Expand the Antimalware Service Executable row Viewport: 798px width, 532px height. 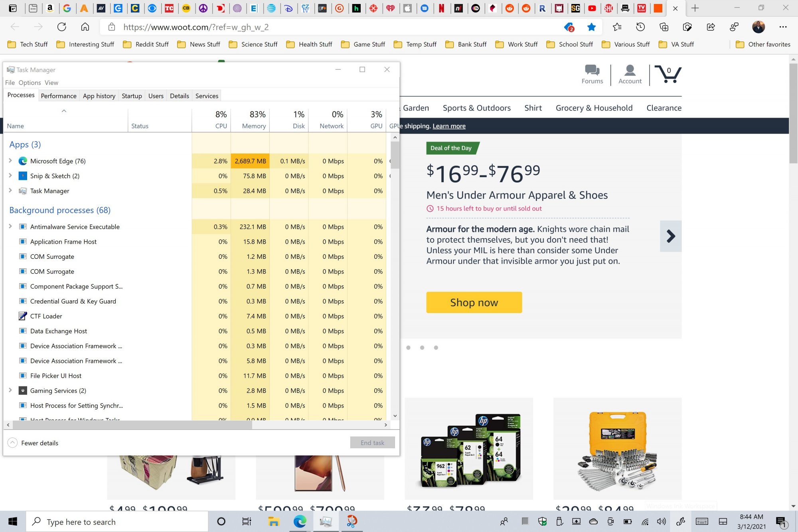point(10,227)
